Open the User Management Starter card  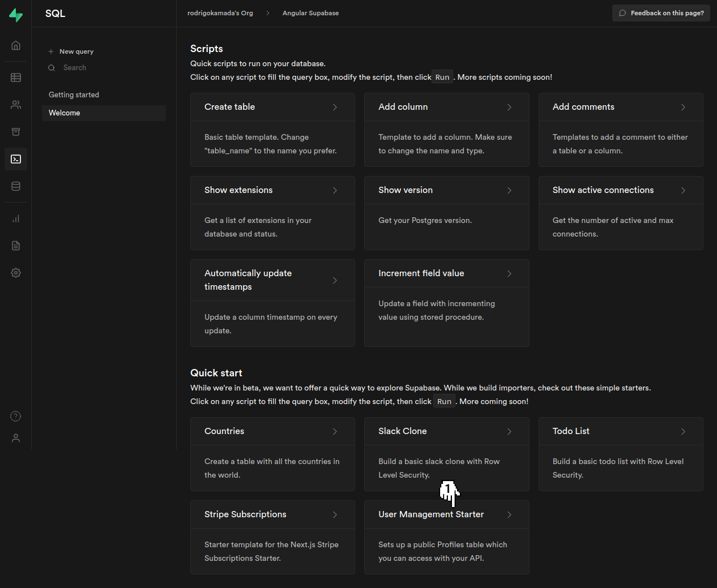coord(446,538)
